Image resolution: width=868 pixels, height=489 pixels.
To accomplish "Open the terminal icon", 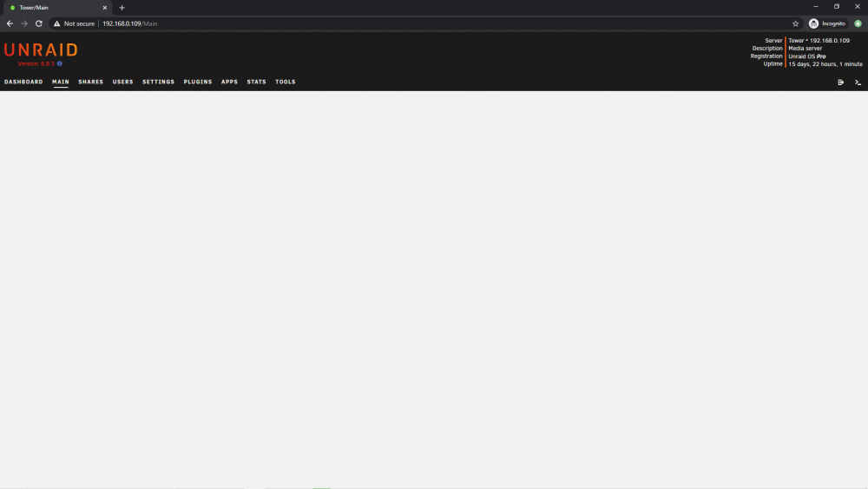I will (x=858, y=83).
